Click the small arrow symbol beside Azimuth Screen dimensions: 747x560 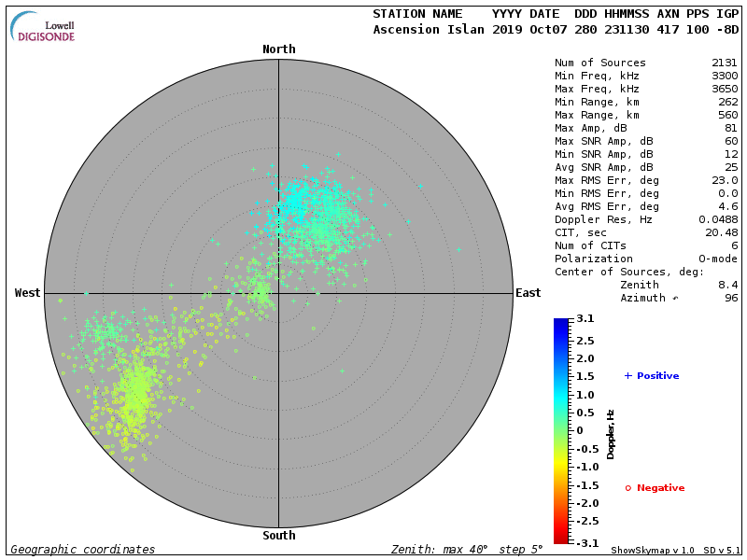(x=676, y=298)
